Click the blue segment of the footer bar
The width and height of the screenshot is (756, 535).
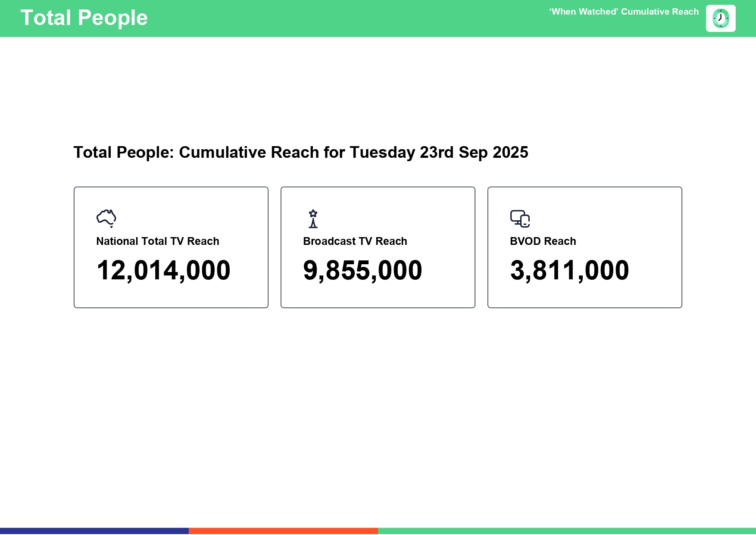tap(94, 531)
